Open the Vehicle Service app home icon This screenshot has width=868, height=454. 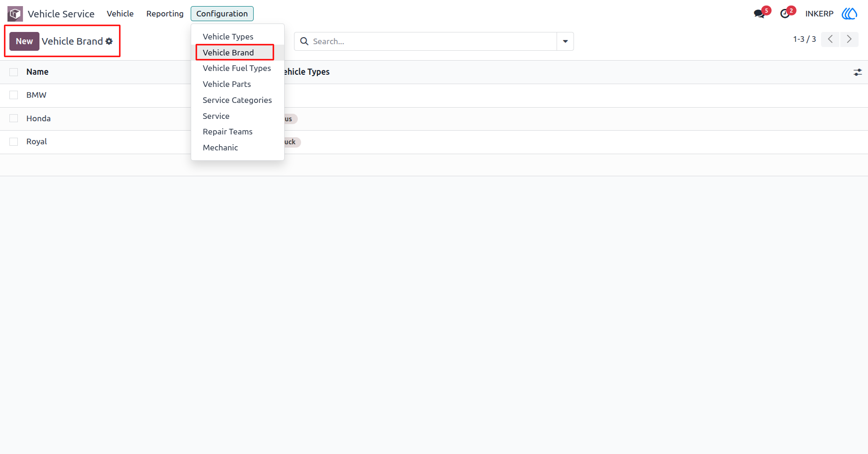15,14
